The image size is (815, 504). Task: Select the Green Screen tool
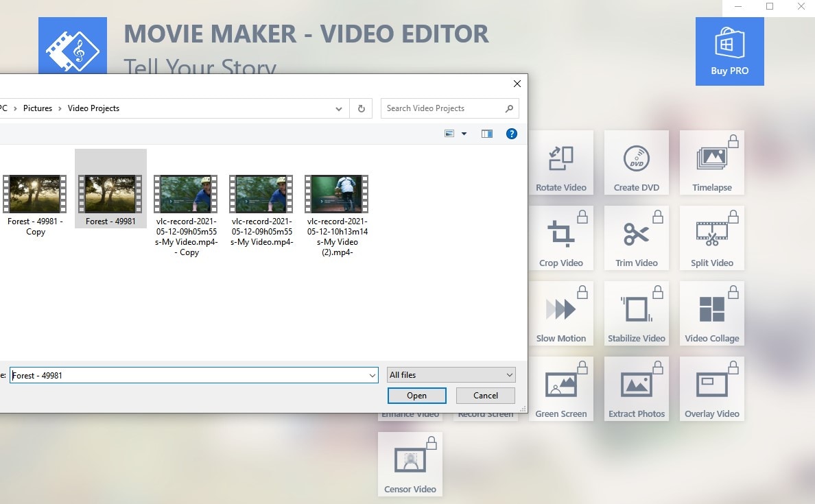pos(561,389)
